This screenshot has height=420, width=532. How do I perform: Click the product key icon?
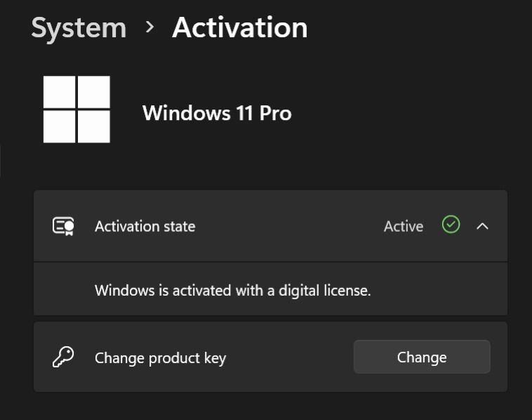coord(63,357)
